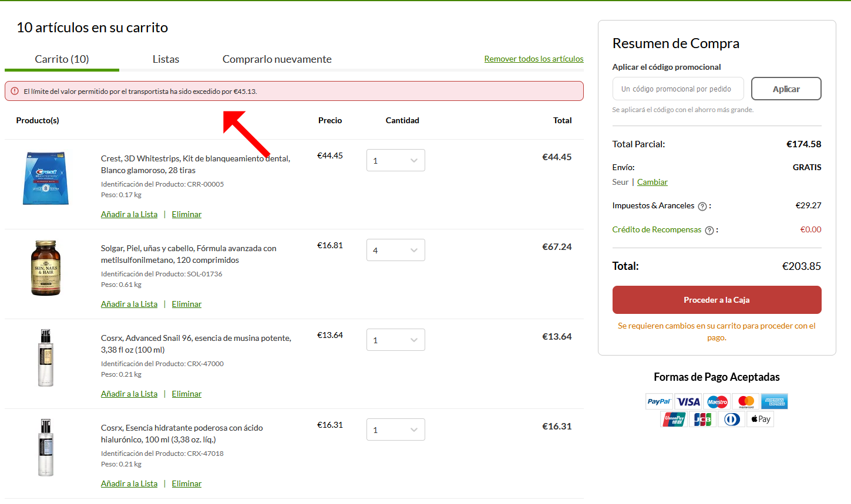Click Eliminar for Cosrx Esencia hidratante
The height and width of the screenshot is (504, 851).
(187, 483)
